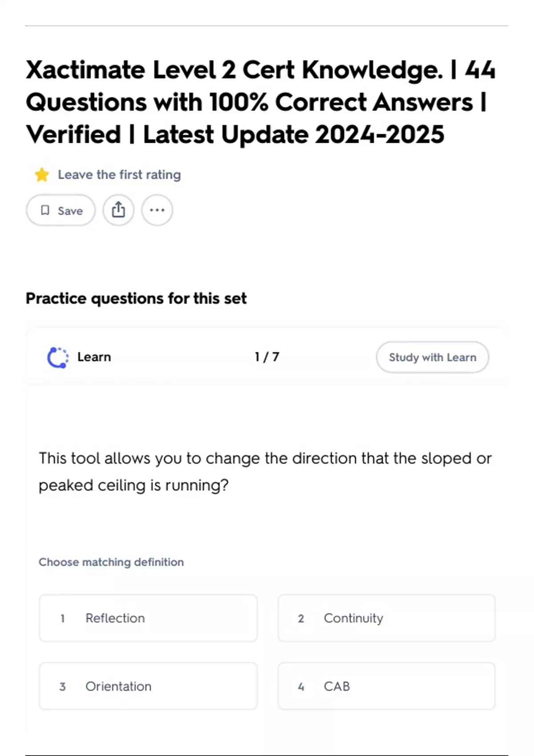Click the Learn label text
This screenshot has height=756, width=534.
pyautogui.click(x=94, y=357)
